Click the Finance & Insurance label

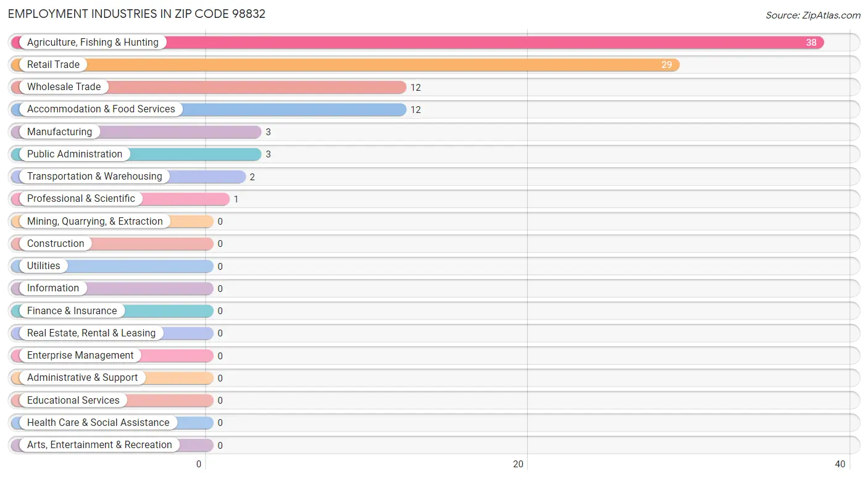[x=72, y=310]
